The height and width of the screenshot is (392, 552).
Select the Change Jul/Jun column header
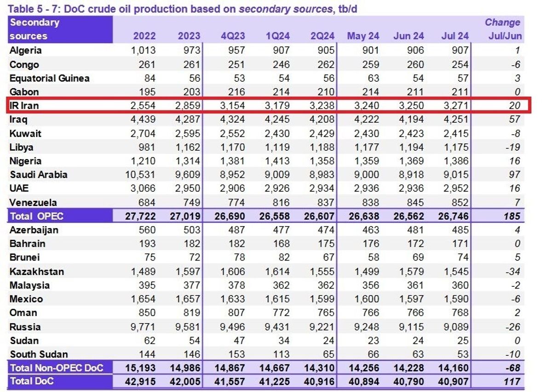(503, 29)
